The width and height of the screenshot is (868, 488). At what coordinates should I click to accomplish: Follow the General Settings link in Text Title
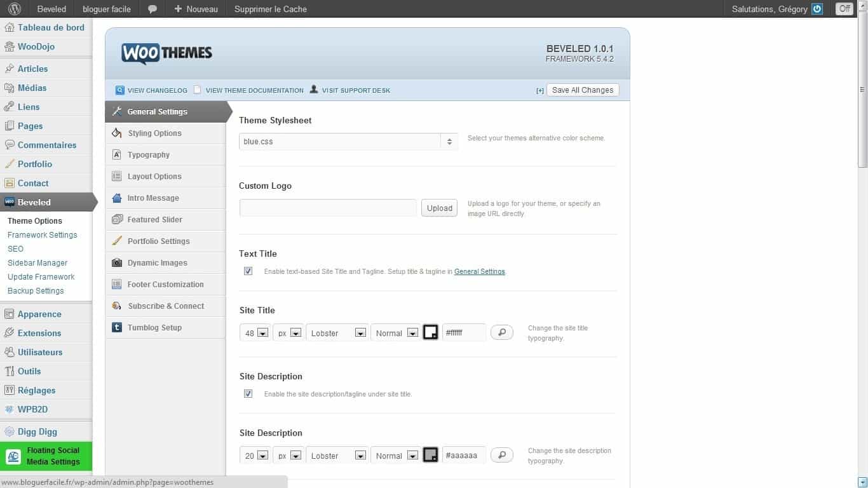point(480,271)
